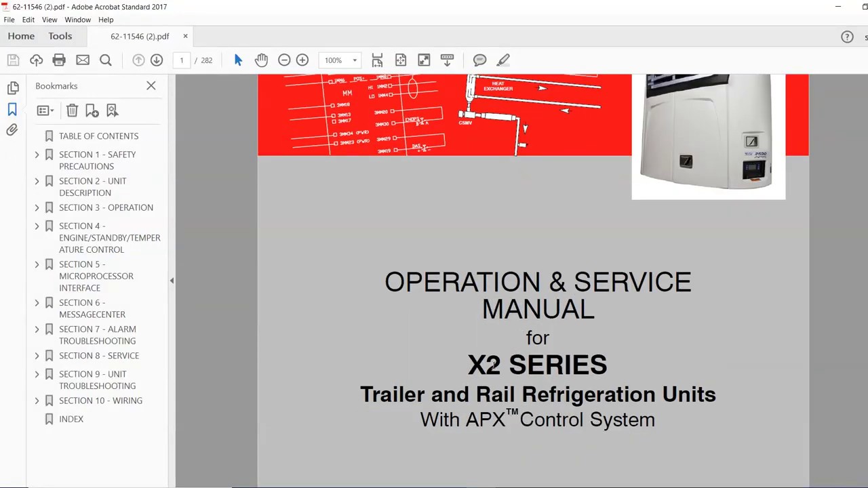Go to next page arrow
This screenshot has height=488, width=868.
click(x=157, y=60)
